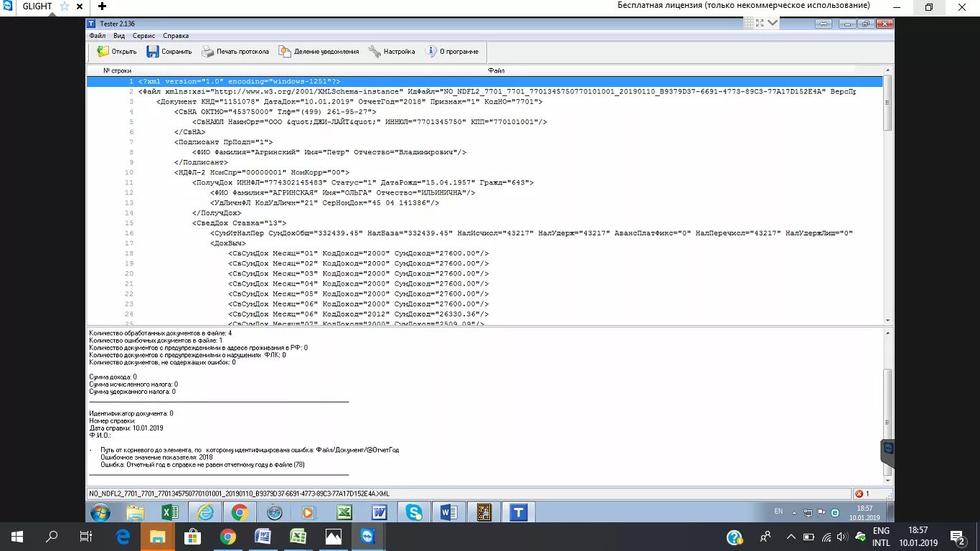The image size is (980, 551).
Task: Click the Настройка wrench icon
Action: point(374,52)
